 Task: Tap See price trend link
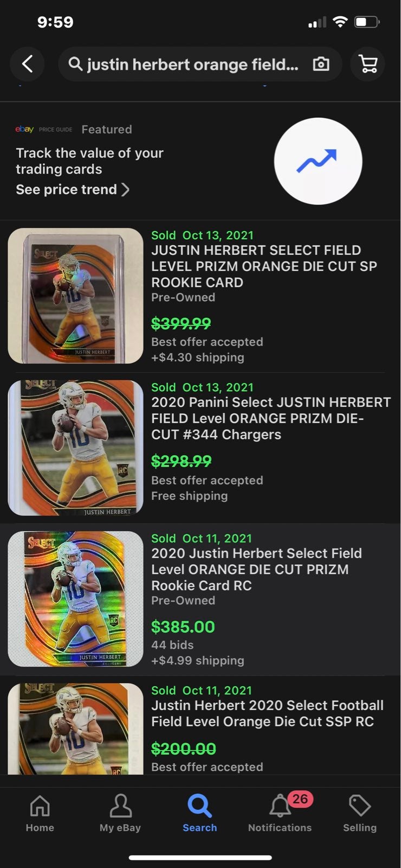point(66,189)
